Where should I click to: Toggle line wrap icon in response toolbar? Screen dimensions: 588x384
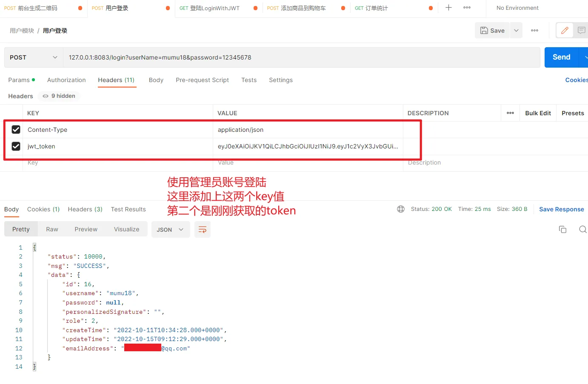[x=203, y=230]
